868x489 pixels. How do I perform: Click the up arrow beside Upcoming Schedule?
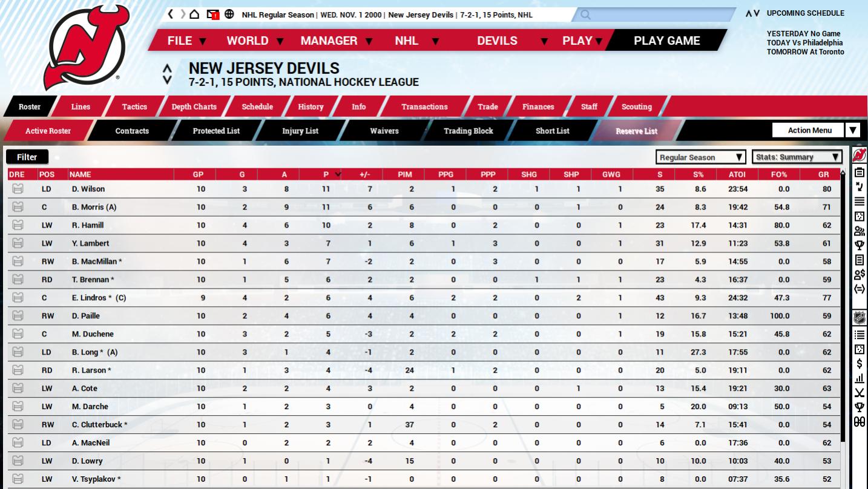[749, 13]
